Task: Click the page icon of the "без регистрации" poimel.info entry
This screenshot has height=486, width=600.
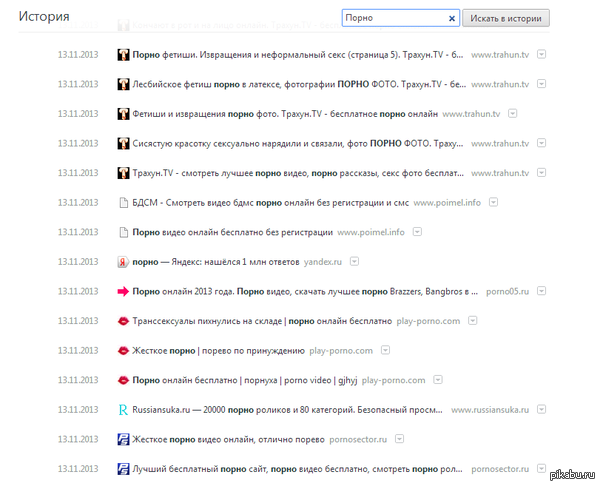Action: (123, 232)
